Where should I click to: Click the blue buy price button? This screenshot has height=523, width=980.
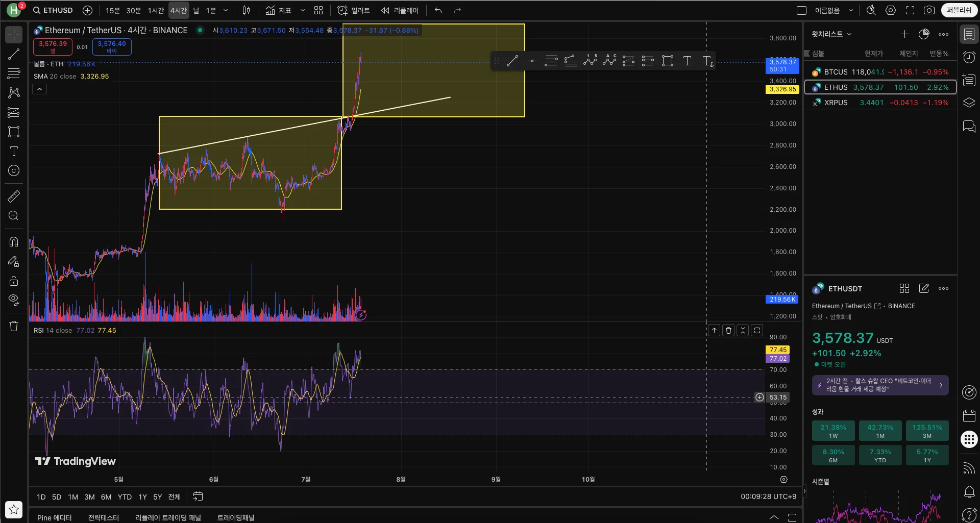tap(112, 46)
